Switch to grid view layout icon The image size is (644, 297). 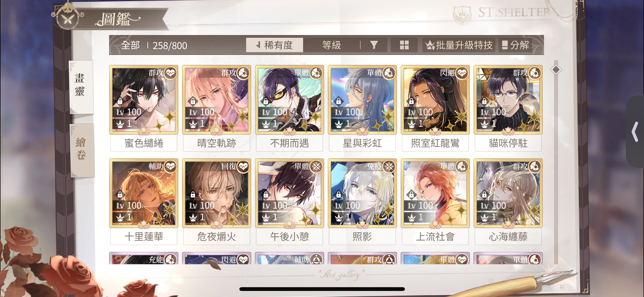404,45
